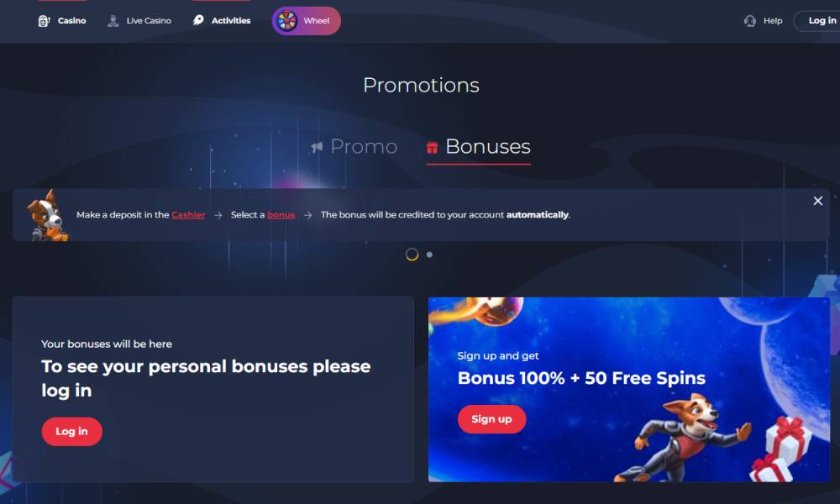Click the Casino slot machine icon
Image resolution: width=840 pixels, height=504 pixels.
[44, 21]
